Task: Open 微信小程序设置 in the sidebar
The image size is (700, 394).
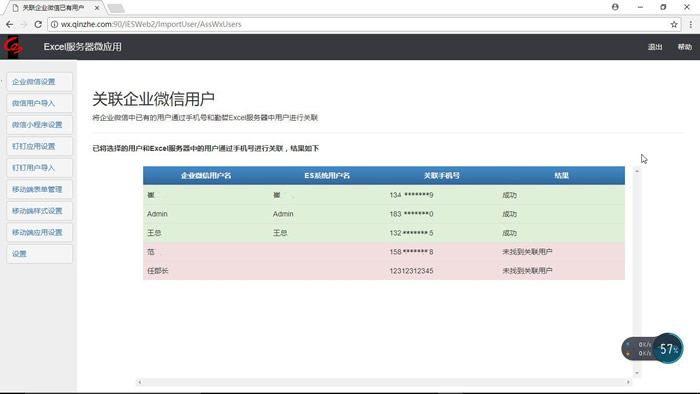Action: [39, 125]
